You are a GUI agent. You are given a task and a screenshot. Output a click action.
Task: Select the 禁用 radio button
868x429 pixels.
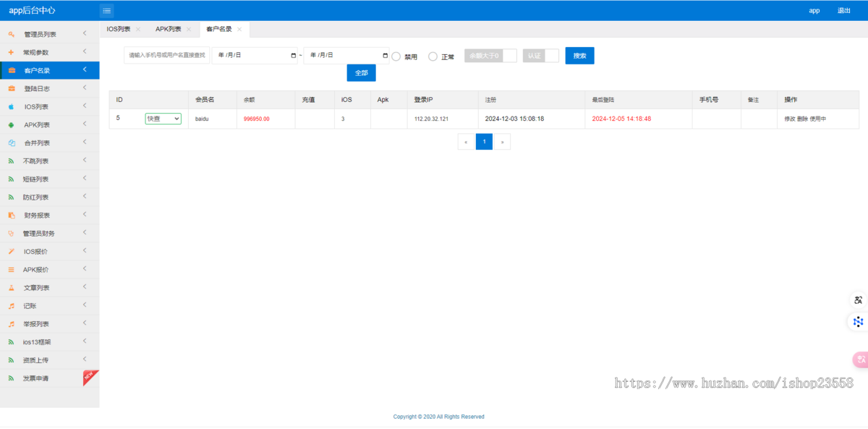[x=396, y=56]
